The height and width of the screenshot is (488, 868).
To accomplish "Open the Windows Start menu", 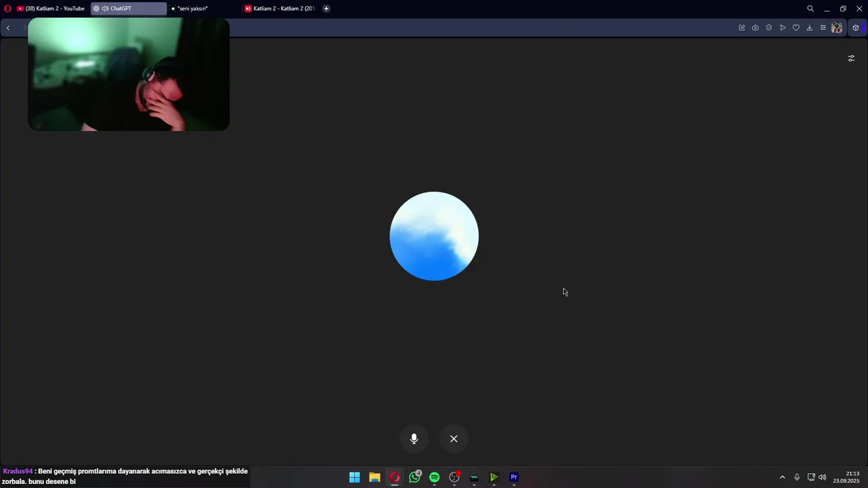I will [355, 477].
